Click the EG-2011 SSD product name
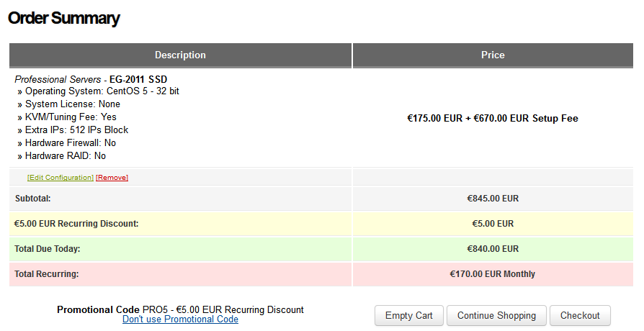 click(138, 79)
